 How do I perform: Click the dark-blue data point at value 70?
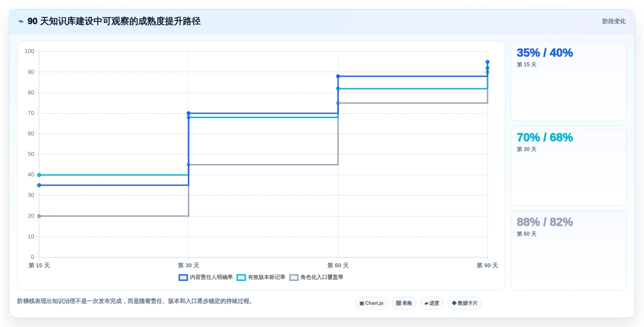tap(189, 113)
